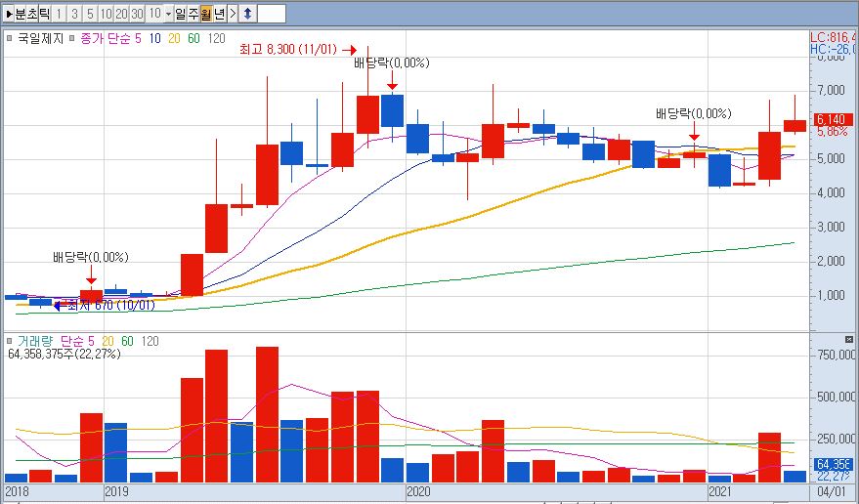The width and height of the screenshot is (859, 504).
Task: Click the 거래량 volume indicator label
Action: click(x=34, y=341)
